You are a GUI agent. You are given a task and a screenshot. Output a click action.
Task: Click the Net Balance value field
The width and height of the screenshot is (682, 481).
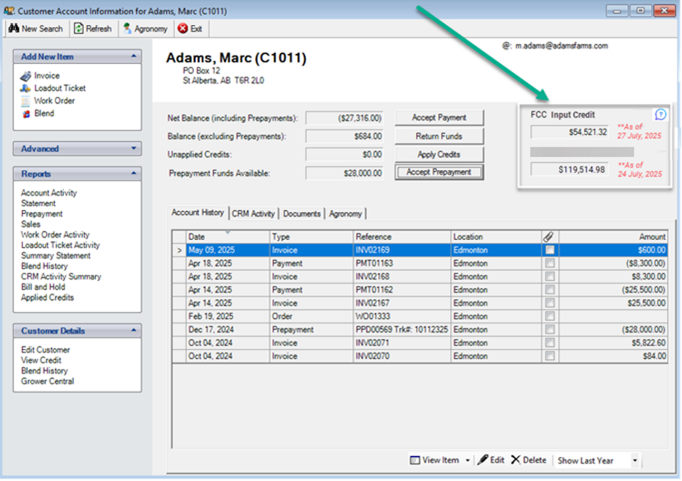pyautogui.click(x=344, y=118)
